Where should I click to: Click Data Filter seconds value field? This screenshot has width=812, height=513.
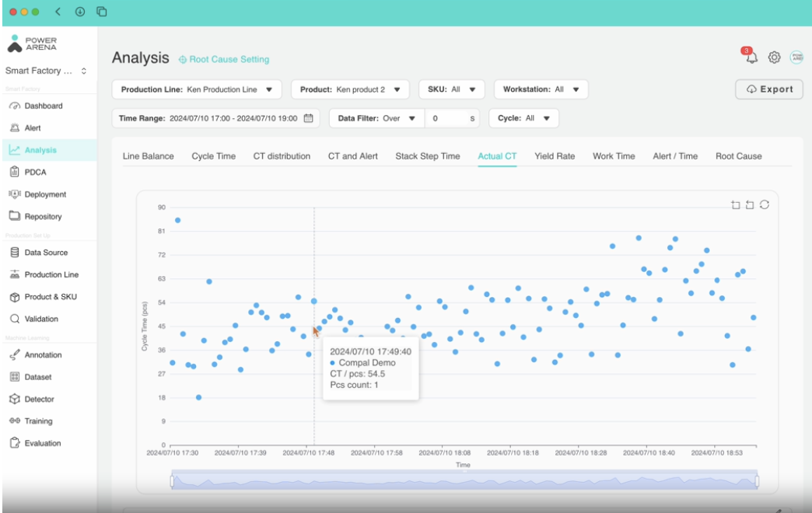452,118
